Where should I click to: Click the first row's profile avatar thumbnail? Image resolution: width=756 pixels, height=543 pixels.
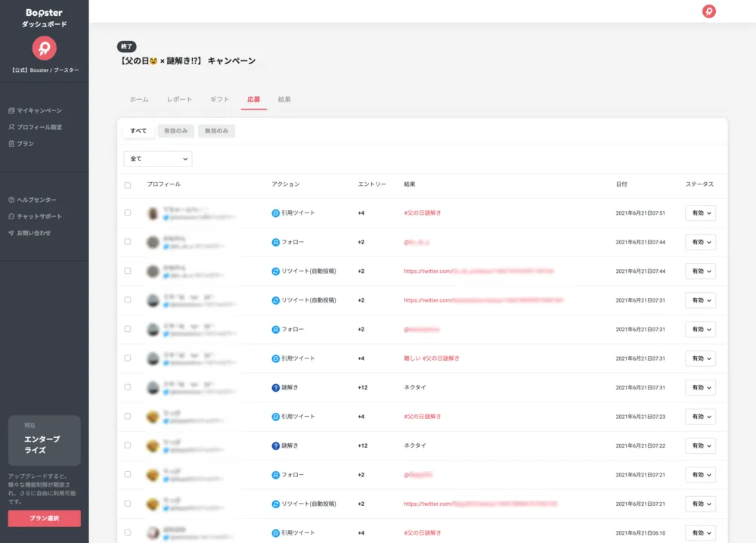pos(153,213)
